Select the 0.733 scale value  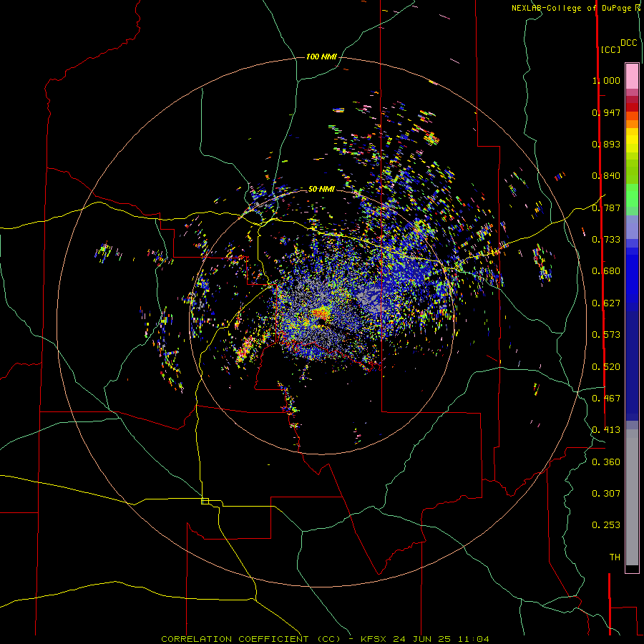(x=606, y=240)
